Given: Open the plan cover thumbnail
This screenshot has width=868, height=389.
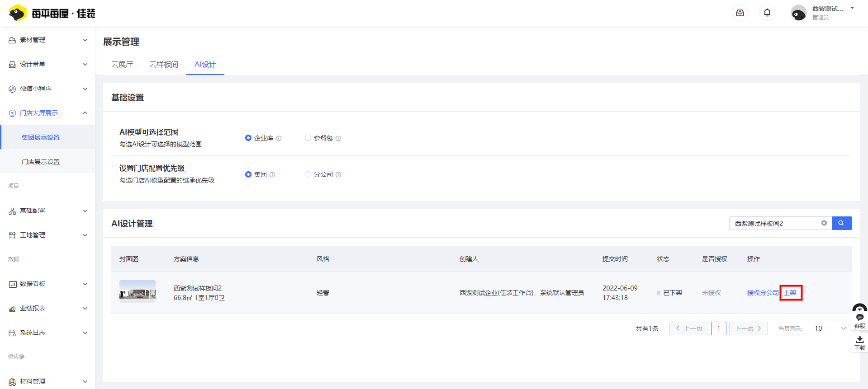Looking at the screenshot, I should click(x=138, y=291).
